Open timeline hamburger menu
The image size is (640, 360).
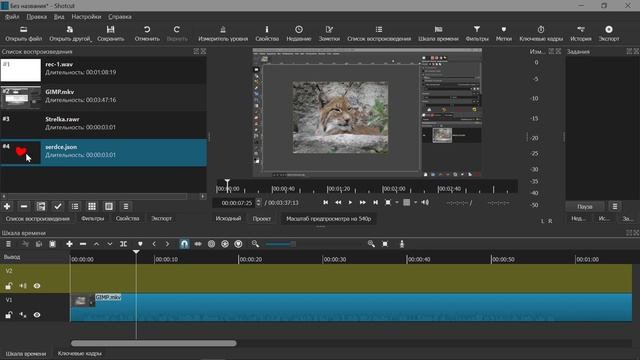click(x=8, y=244)
